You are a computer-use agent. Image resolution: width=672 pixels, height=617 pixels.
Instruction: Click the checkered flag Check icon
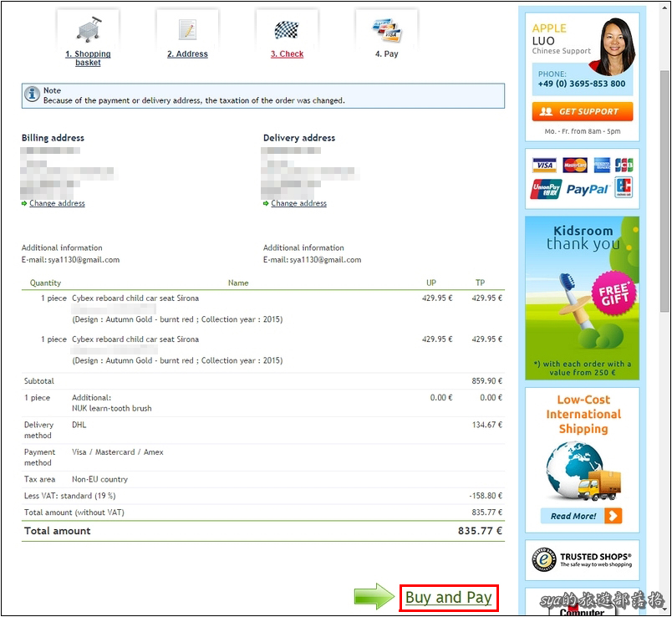point(287,29)
